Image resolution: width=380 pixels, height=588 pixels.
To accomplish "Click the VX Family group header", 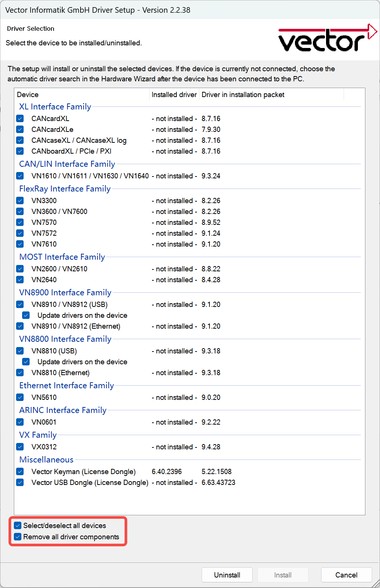I will point(38,435).
